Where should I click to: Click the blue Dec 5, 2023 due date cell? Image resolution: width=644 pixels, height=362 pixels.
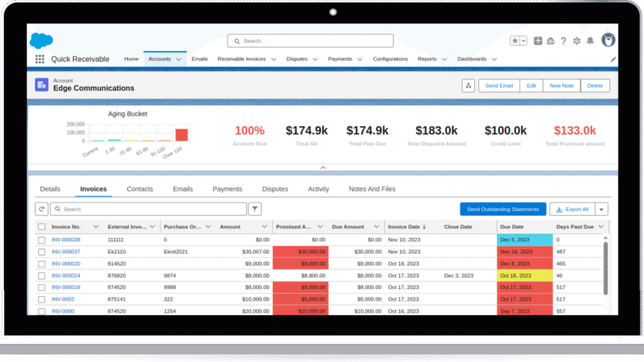tap(525, 240)
